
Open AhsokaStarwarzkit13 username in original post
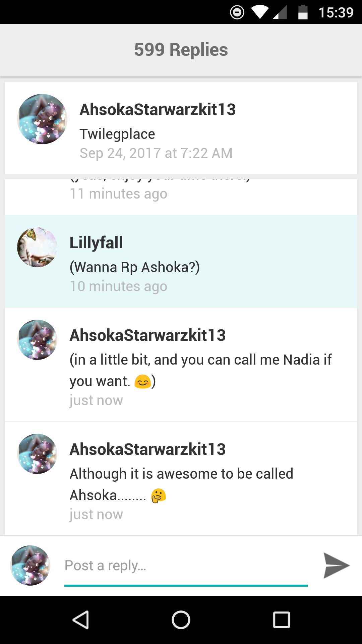pyautogui.click(x=158, y=110)
